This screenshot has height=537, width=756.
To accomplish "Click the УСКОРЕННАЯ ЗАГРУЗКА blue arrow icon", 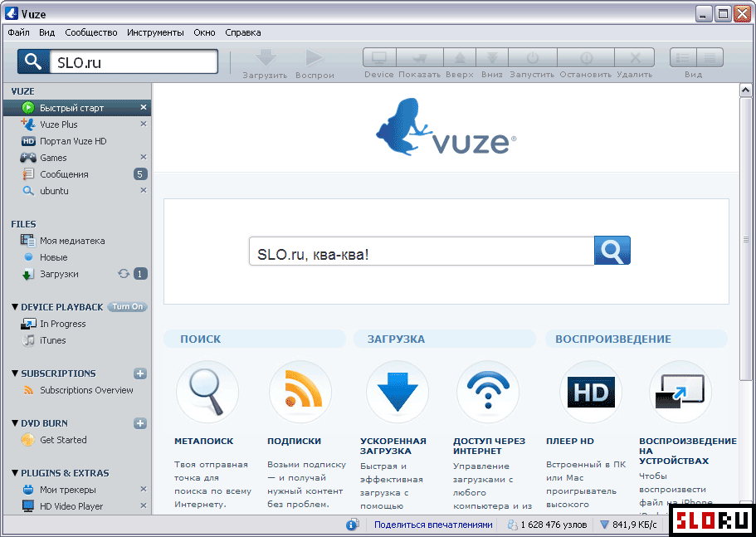I will pyautogui.click(x=398, y=392).
